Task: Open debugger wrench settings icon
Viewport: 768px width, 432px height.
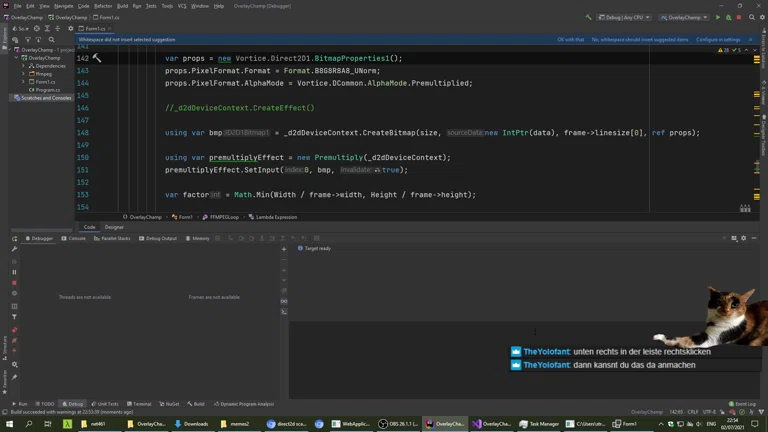Action: pyautogui.click(x=14, y=249)
